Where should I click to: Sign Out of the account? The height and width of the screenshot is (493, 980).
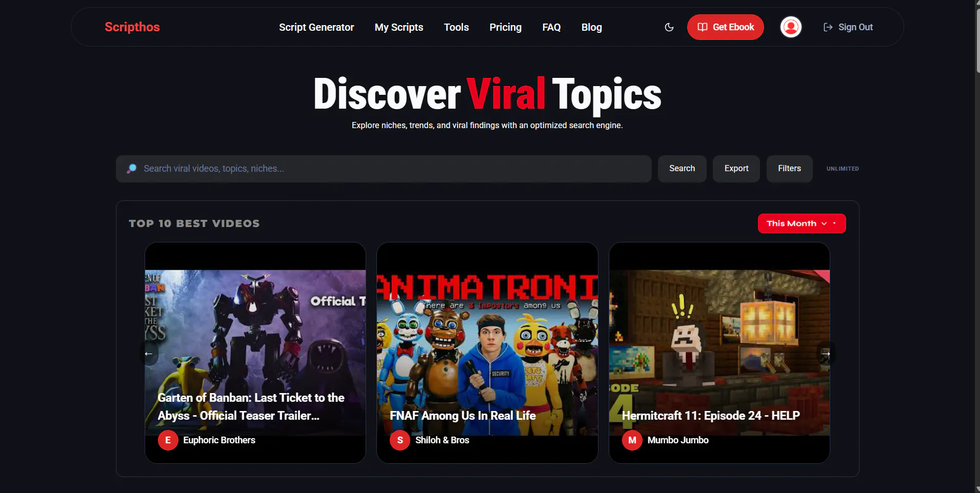click(848, 27)
